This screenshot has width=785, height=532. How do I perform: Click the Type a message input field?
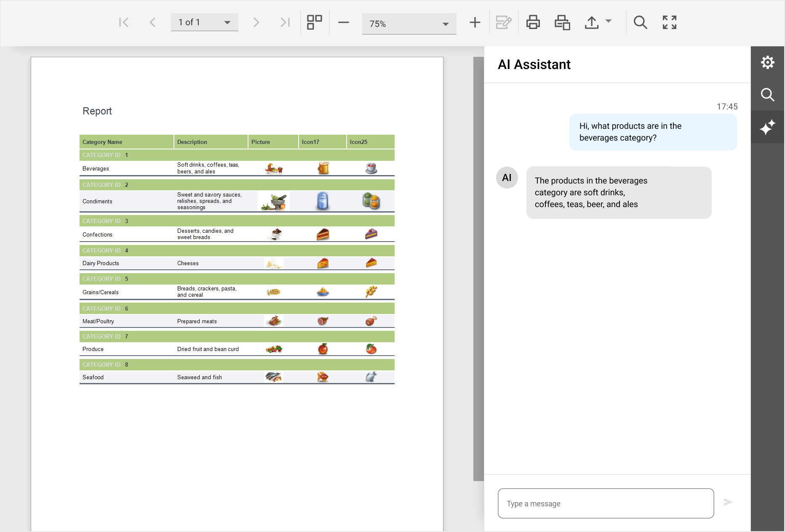(x=606, y=503)
